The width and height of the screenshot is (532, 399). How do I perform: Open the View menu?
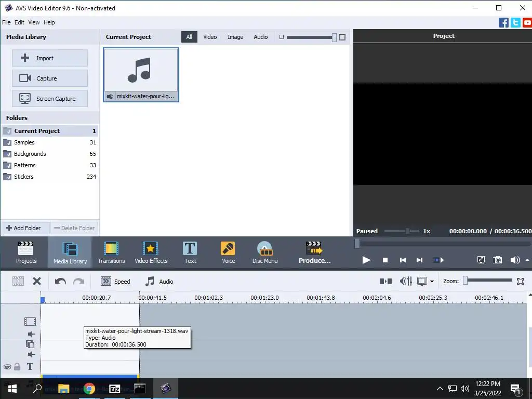[x=34, y=22]
